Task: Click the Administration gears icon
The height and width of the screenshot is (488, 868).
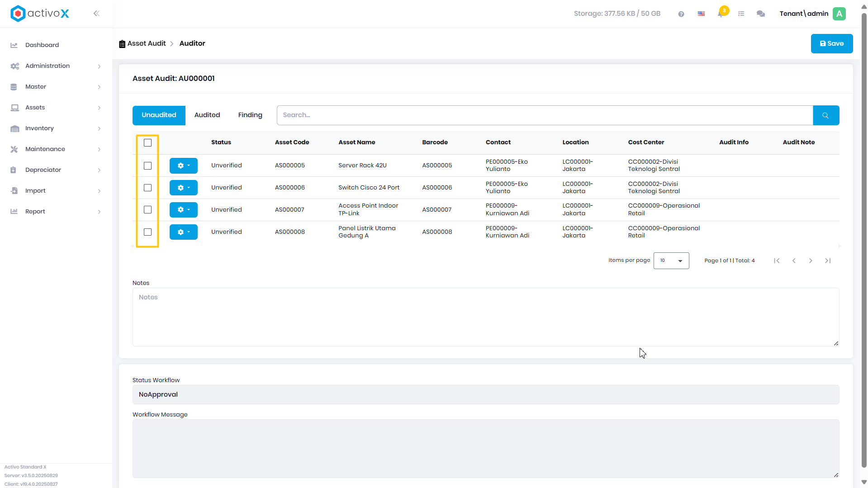Action: point(14,66)
